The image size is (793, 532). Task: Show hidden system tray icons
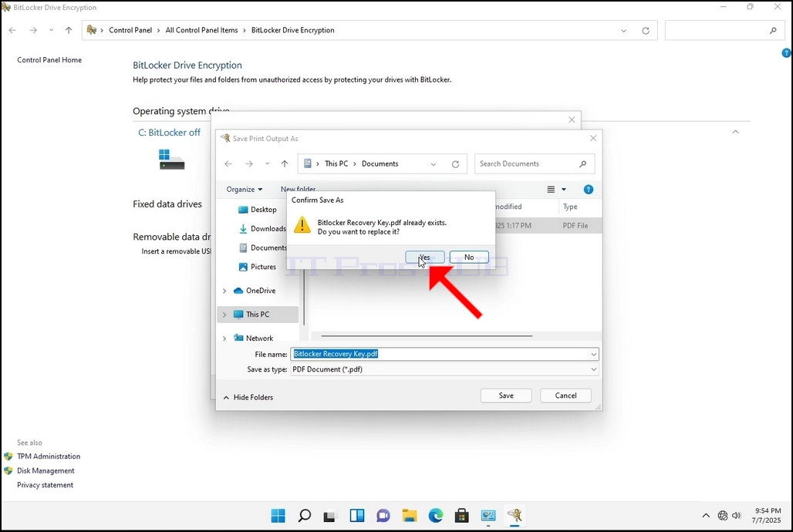[x=706, y=515]
